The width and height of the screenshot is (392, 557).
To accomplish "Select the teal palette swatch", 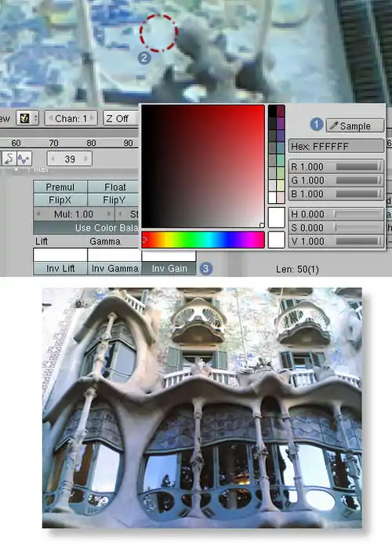I will click(281, 148).
